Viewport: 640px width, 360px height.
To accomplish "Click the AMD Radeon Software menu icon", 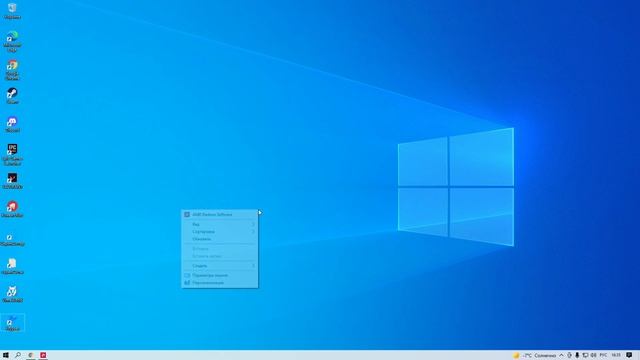I will [187, 214].
